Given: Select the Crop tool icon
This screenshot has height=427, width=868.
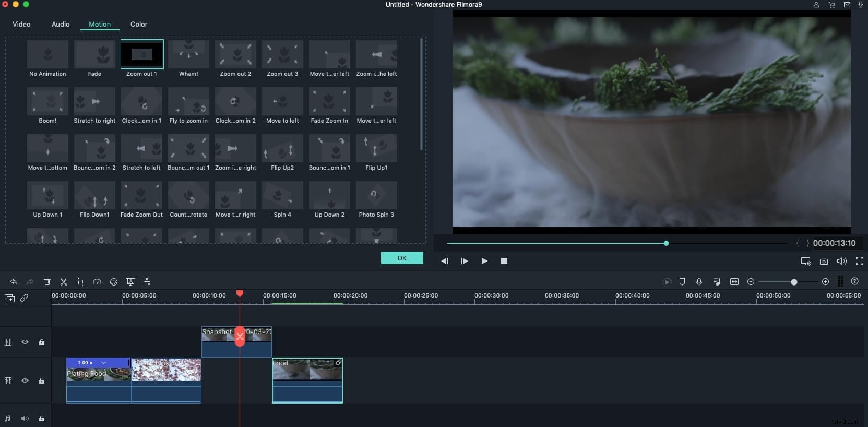Looking at the screenshot, I should click(80, 282).
